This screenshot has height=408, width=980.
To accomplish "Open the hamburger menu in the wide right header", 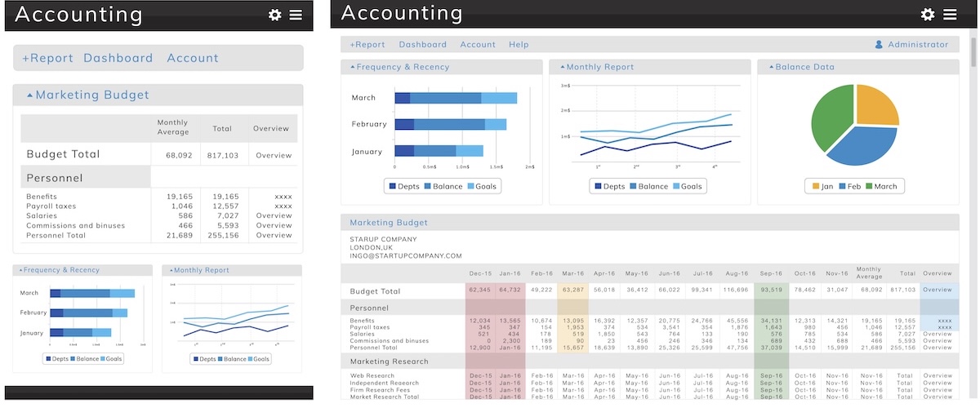I will [950, 15].
